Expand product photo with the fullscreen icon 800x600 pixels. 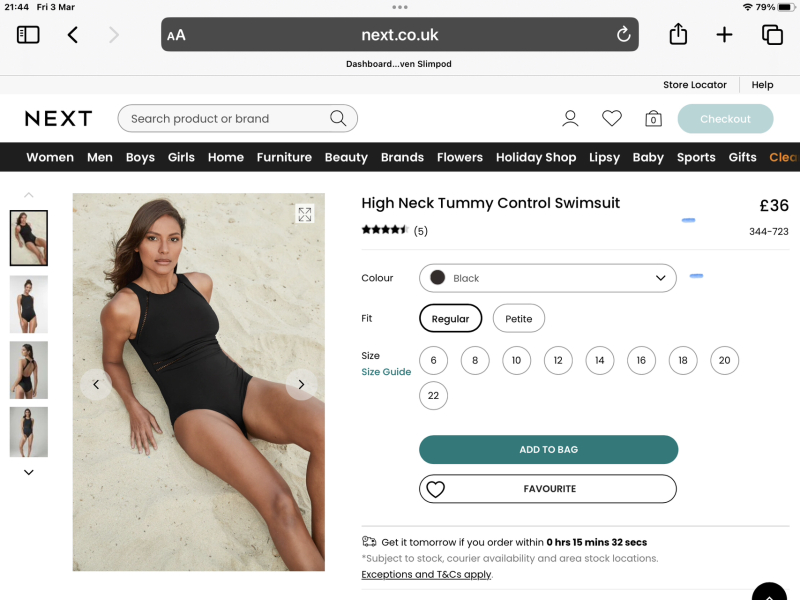[x=305, y=214]
